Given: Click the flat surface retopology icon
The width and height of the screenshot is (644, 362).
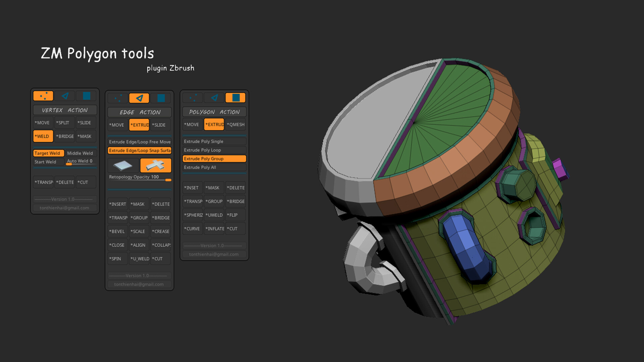Looking at the screenshot, I should tap(122, 165).
